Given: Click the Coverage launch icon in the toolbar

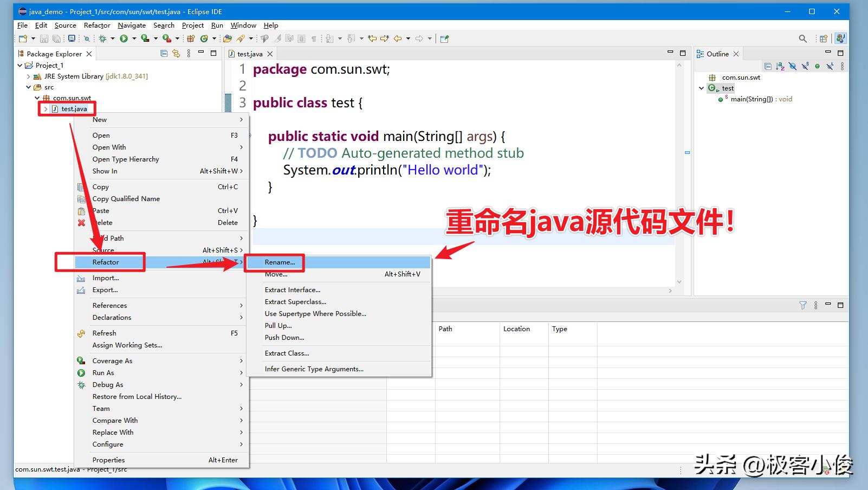Looking at the screenshot, I should pos(144,38).
